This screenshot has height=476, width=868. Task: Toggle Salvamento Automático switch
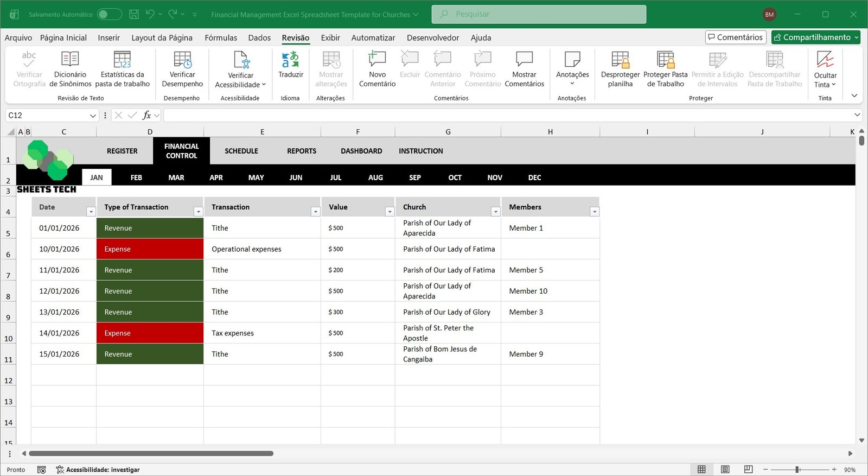click(x=109, y=14)
